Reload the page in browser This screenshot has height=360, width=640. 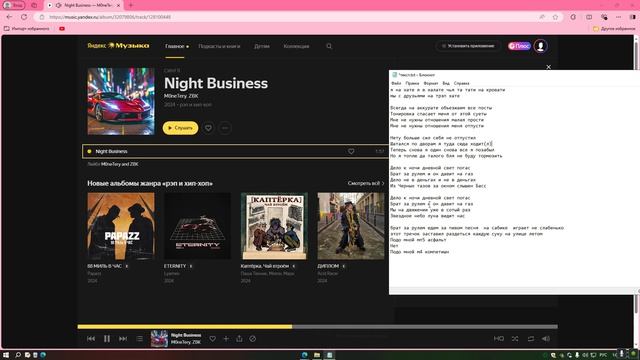(24, 17)
